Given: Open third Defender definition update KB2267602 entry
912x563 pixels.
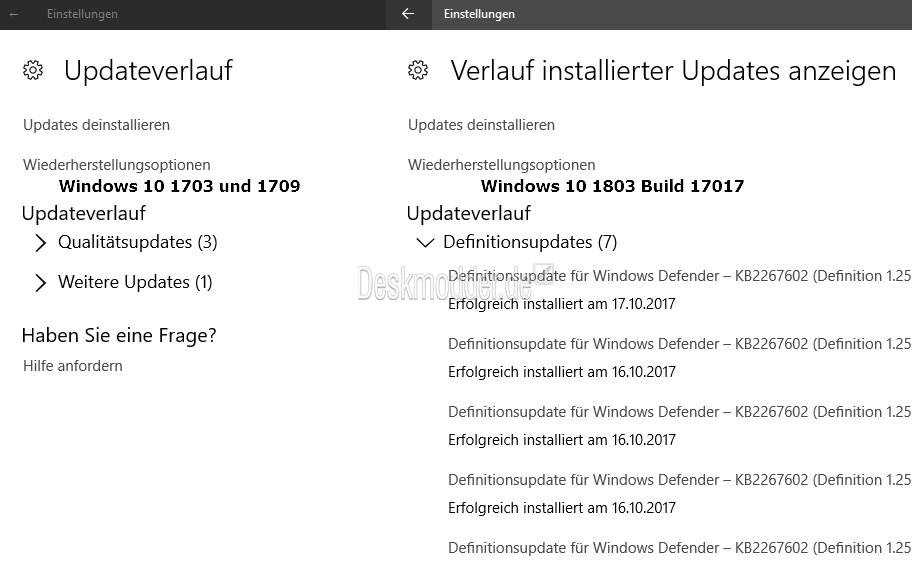Looking at the screenshot, I should (679, 412).
